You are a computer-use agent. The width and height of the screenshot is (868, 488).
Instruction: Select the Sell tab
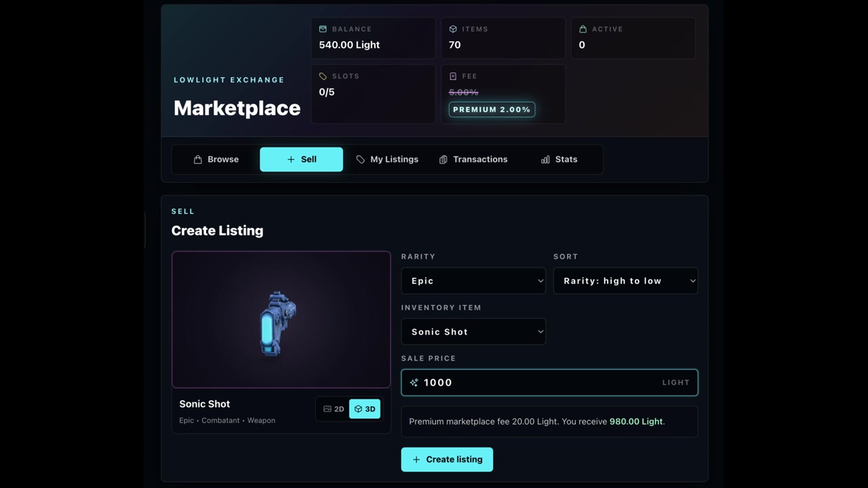[302, 159]
